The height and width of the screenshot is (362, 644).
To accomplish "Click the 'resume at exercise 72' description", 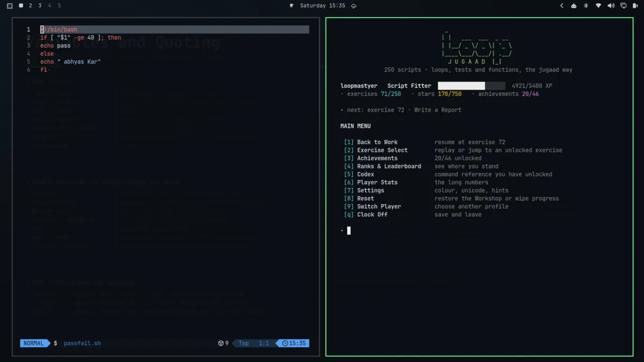I will pos(470,142).
